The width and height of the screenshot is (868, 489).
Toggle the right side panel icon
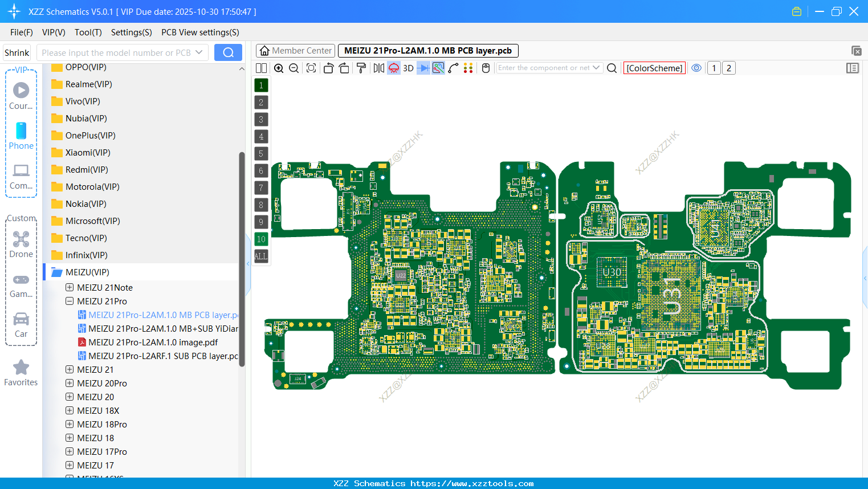853,68
